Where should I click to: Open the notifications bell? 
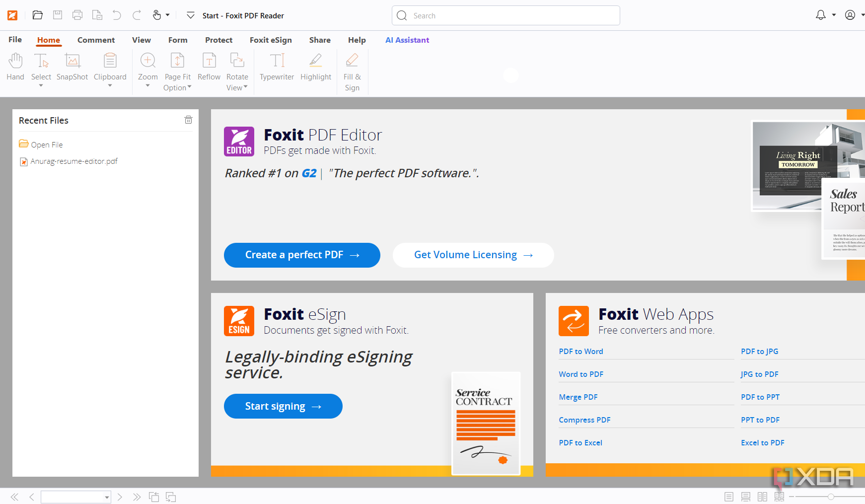point(821,15)
